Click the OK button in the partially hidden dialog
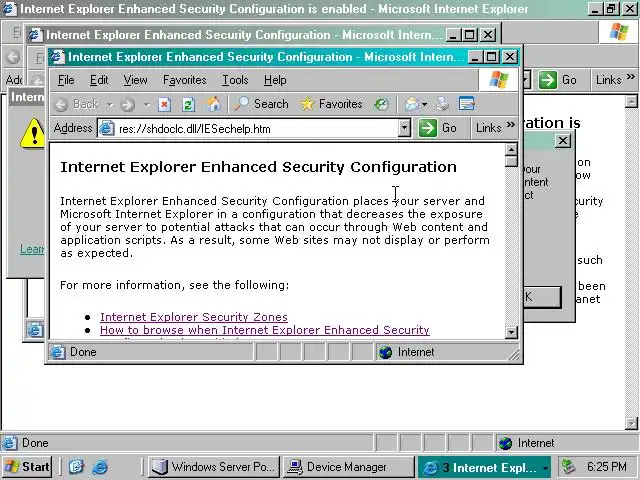The height and width of the screenshot is (480, 640). (x=543, y=297)
